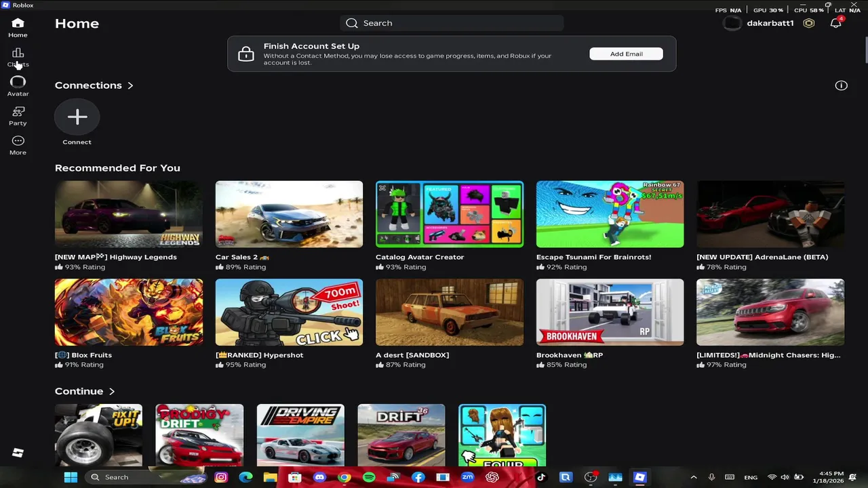Click the Roblox search input field

[452, 23]
